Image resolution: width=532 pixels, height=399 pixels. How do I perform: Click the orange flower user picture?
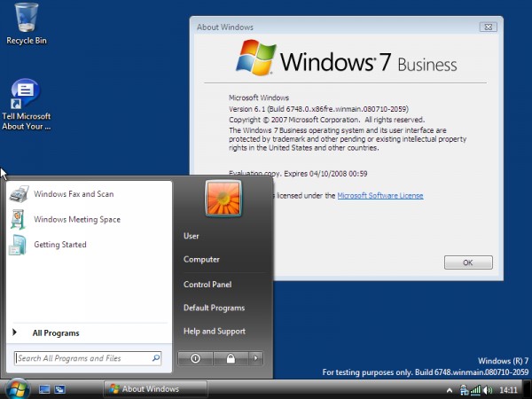pyautogui.click(x=223, y=199)
